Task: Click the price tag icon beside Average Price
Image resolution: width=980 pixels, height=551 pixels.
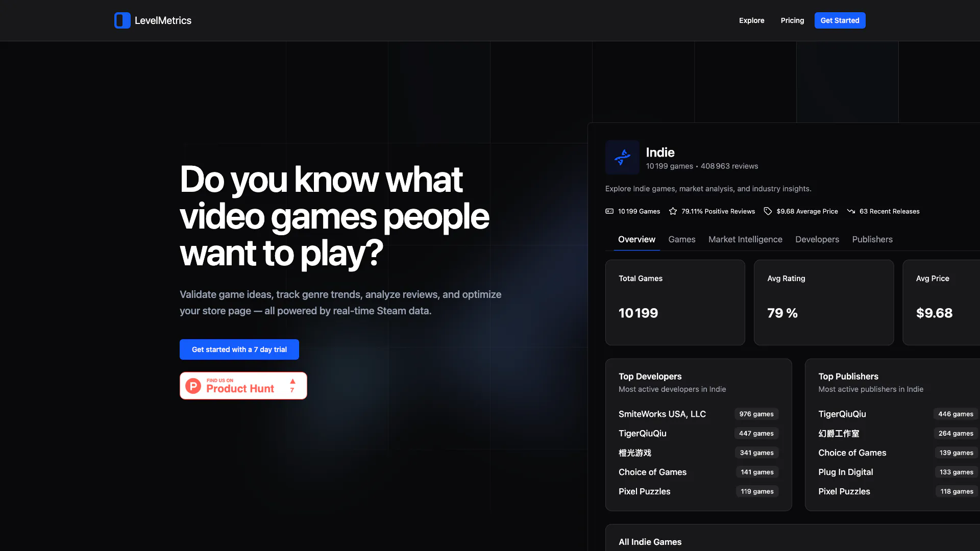Action: tap(768, 211)
